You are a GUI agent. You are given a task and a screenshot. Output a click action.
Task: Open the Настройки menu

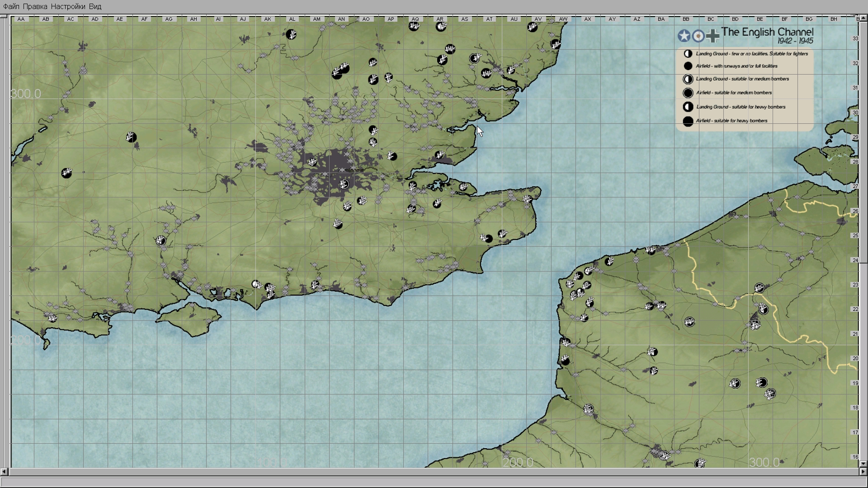click(x=68, y=6)
